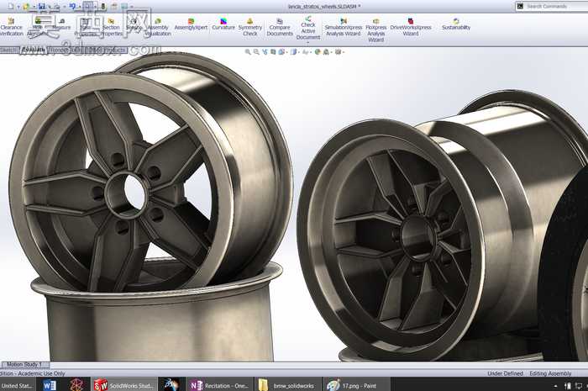Expand the Select tool dropdown arrow
The width and height of the screenshot is (588, 391).
[x=95, y=7]
